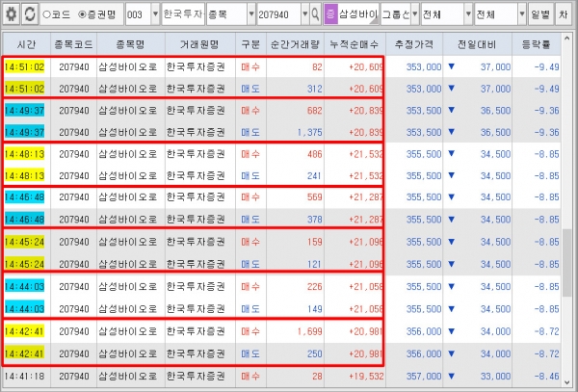Click the cumulative value +19,532
The image size is (578, 392).
366,377
